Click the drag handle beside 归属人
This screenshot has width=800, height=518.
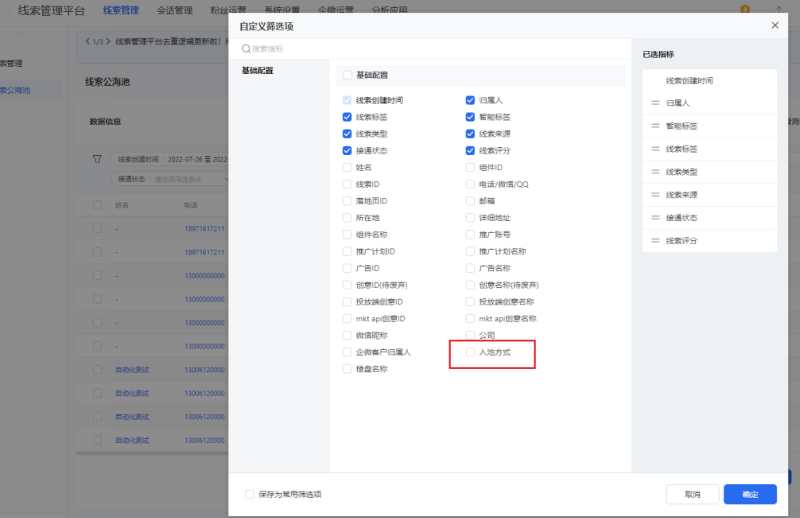[x=655, y=103]
